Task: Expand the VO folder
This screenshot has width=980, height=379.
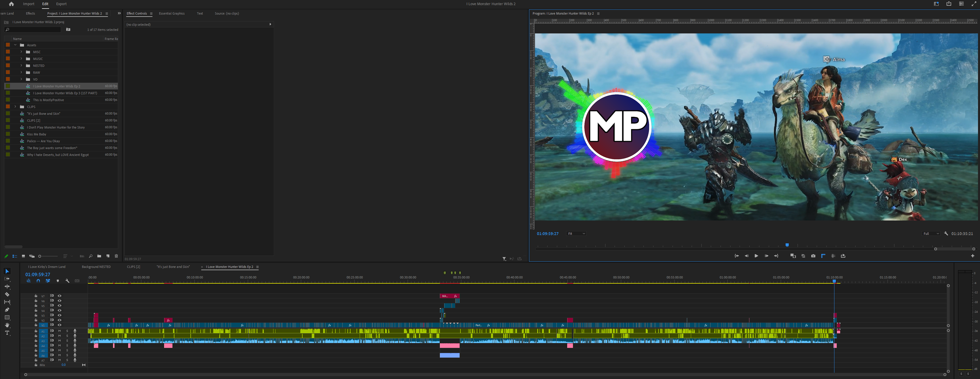Action: pyautogui.click(x=21, y=79)
